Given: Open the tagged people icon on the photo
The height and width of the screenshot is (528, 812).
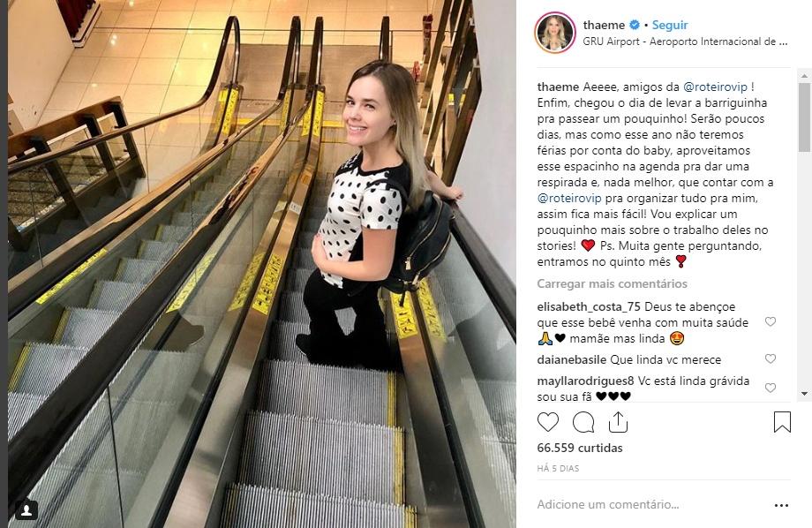Looking at the screenshot, I should point(26,510).
